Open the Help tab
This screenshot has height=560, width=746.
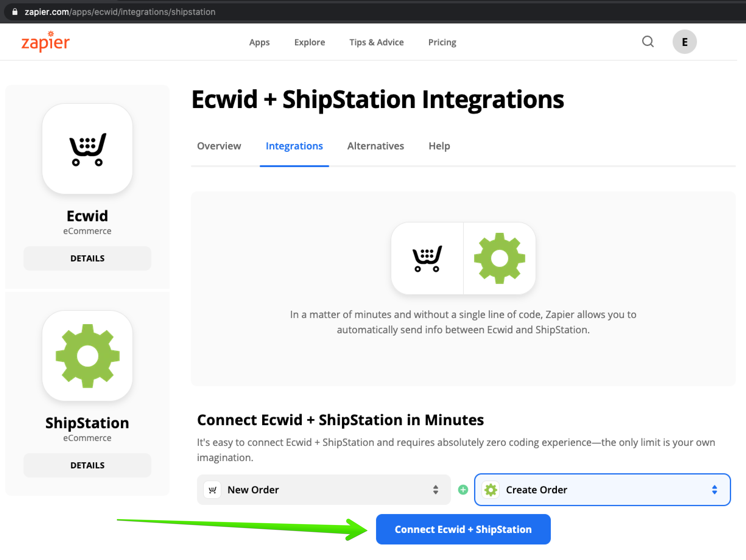[x=439, y=146]
